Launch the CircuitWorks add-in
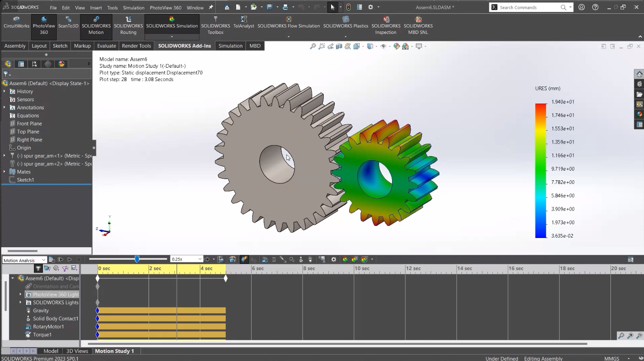 coord(17,23)
